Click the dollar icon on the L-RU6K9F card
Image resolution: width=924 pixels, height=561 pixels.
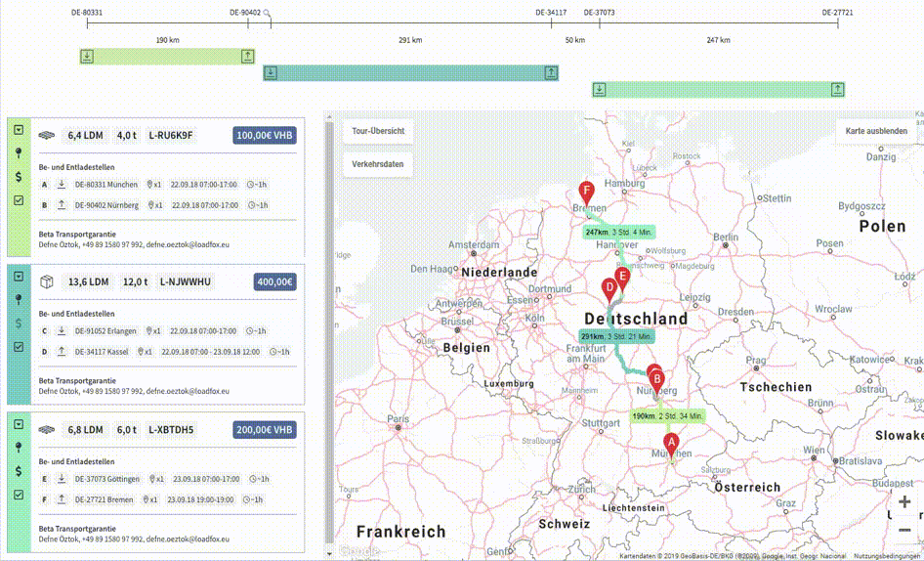(19, 177)
